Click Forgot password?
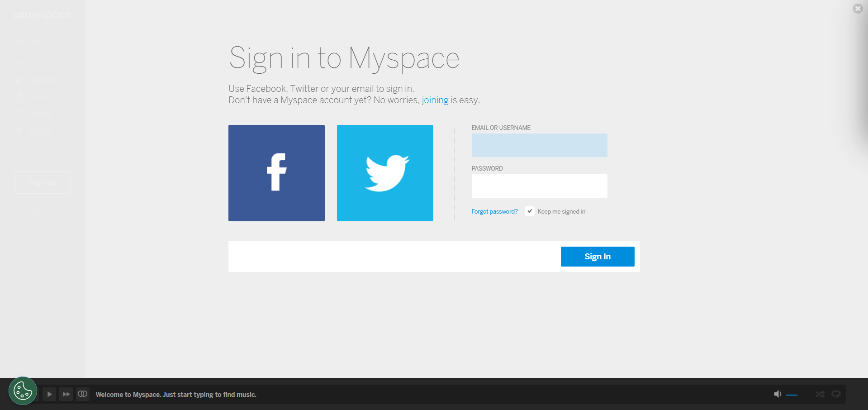The height and width of the screenshot is (410, 868). pyautogui.click(x=494, y=211)
